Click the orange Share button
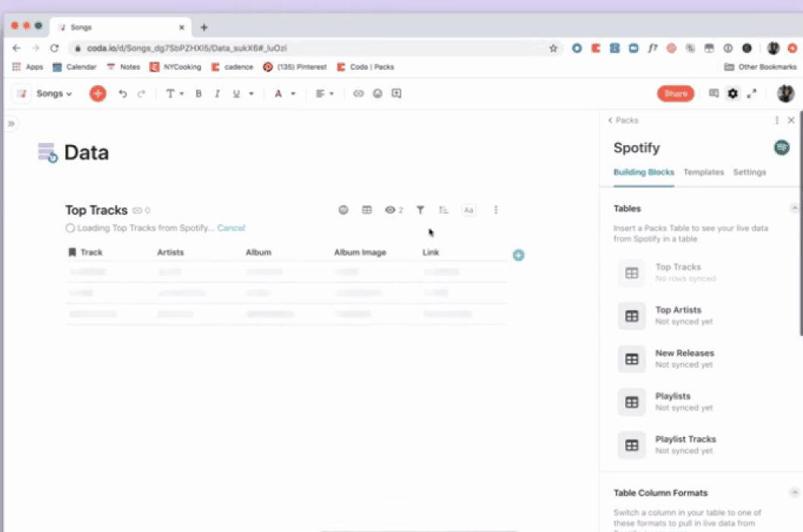 [675, 93]
